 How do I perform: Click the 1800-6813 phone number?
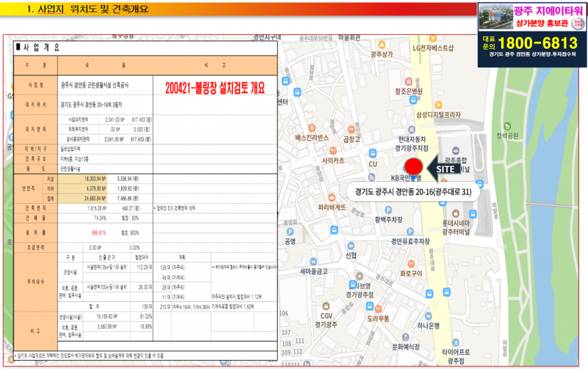coord(538,43)
